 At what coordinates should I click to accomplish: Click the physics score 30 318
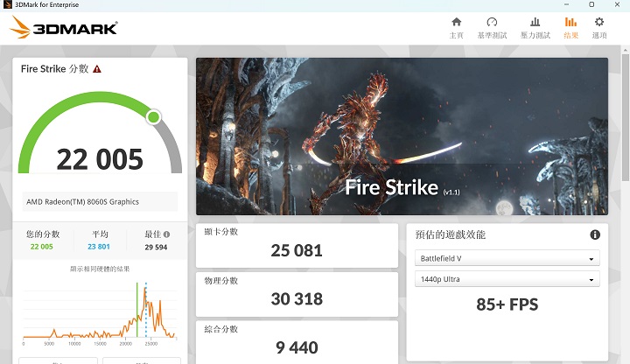pos(297,299)
